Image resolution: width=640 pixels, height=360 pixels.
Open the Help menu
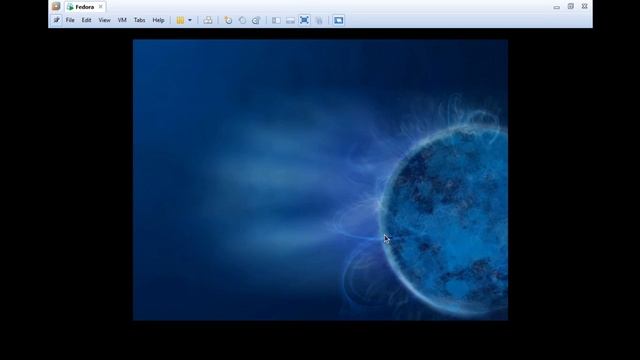pos(158,20)
